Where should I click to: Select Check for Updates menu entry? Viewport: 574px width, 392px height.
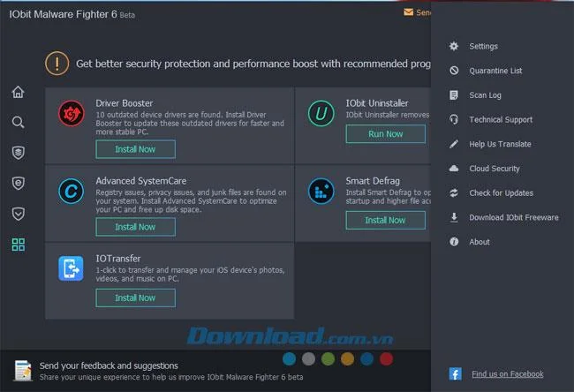click(502, 192)
